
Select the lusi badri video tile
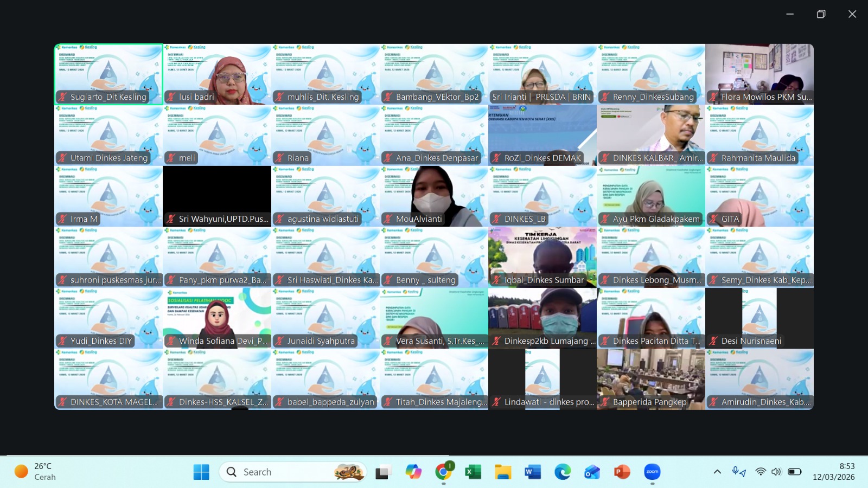(217, 74)
